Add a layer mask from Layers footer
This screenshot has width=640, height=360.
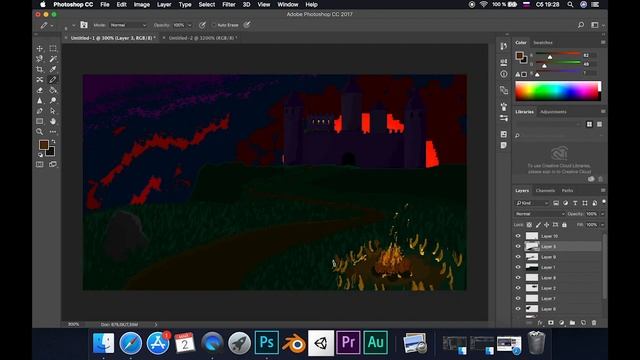[551, 322]
